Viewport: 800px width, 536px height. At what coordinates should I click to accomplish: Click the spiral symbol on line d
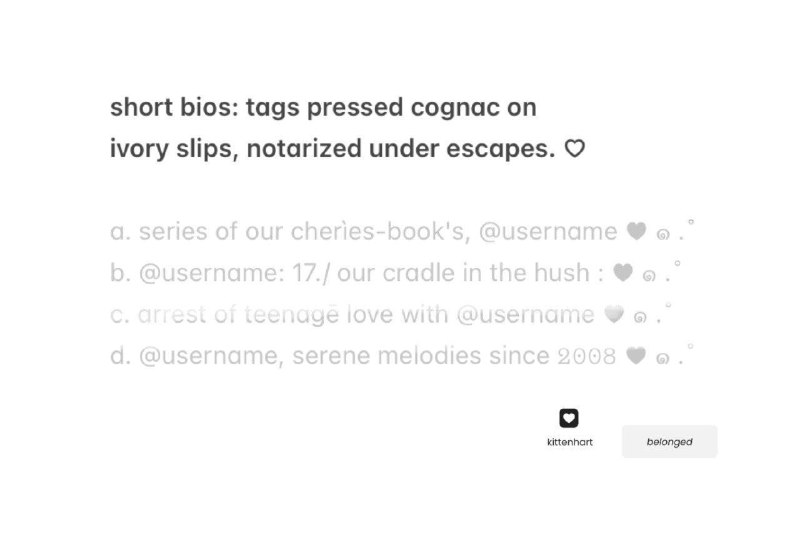(x=662, y=359)
